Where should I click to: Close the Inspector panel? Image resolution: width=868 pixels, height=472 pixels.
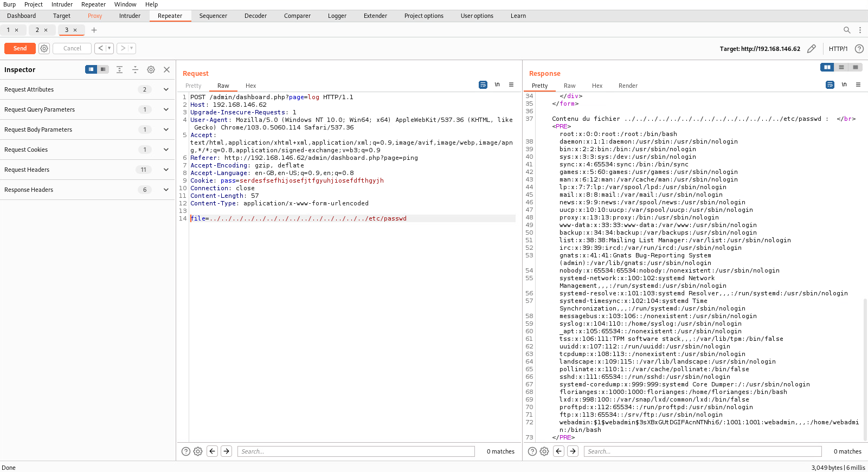166,69
